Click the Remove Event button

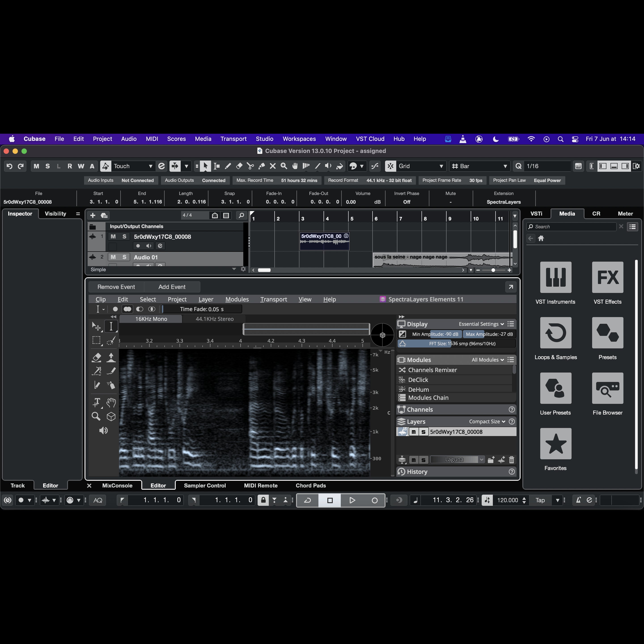pyautogui.click(x=116, y=287)
